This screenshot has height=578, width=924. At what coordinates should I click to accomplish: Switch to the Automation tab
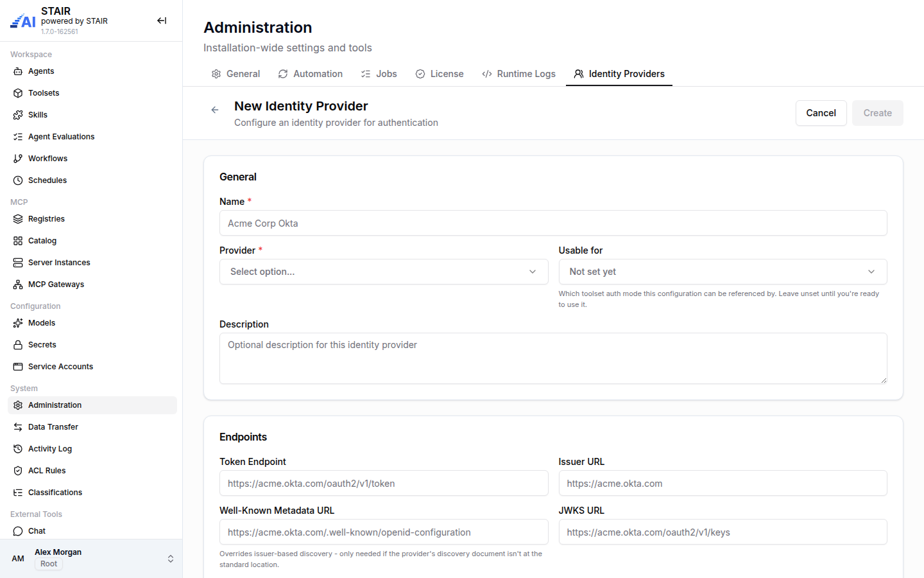click(x=311, y=74)
